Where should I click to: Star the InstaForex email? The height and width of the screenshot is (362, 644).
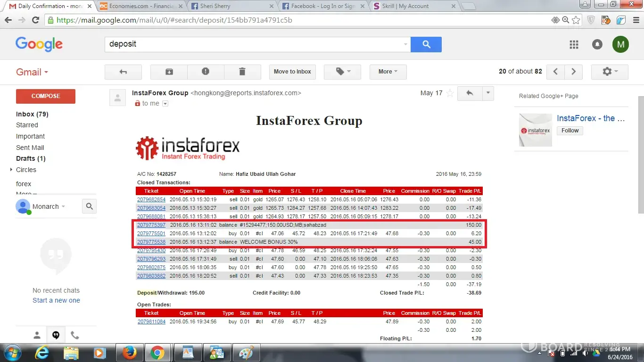[x=450, y=93]
